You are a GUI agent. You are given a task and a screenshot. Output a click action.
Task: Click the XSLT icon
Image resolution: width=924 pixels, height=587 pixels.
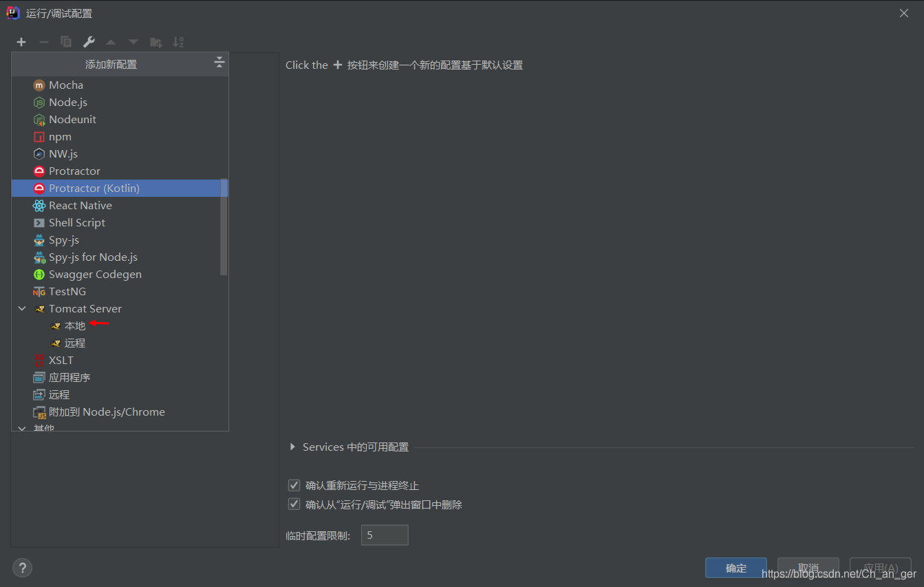tap(39, 361)
